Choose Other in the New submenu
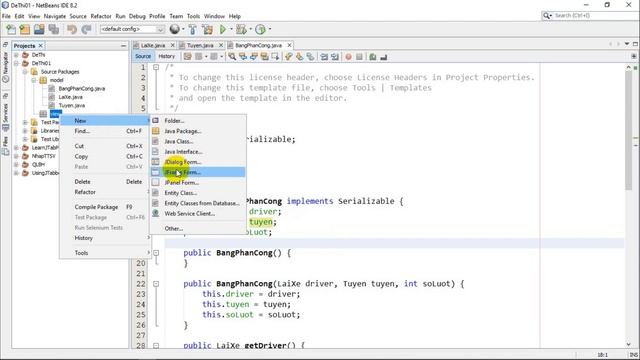640x360 pixels. 198,229
